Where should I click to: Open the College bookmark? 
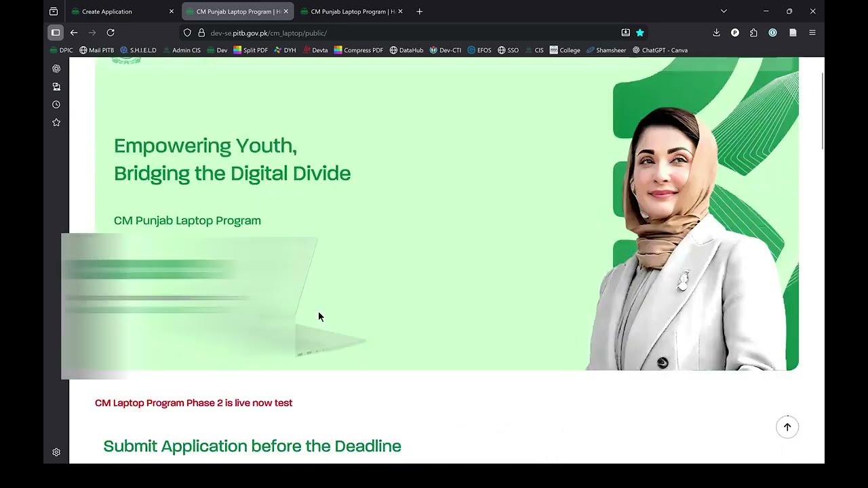pyautogui.click(x=565, y=50)
